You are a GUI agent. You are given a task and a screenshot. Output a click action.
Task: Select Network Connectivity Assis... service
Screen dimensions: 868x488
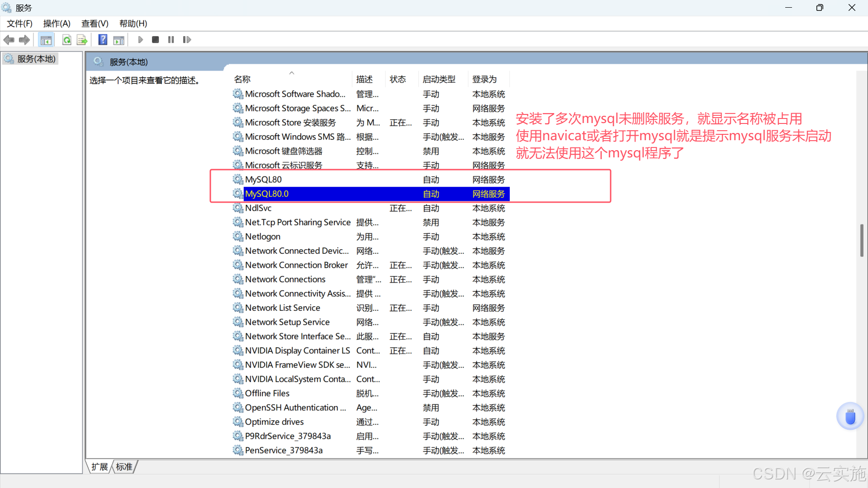(x=371, y=294)
